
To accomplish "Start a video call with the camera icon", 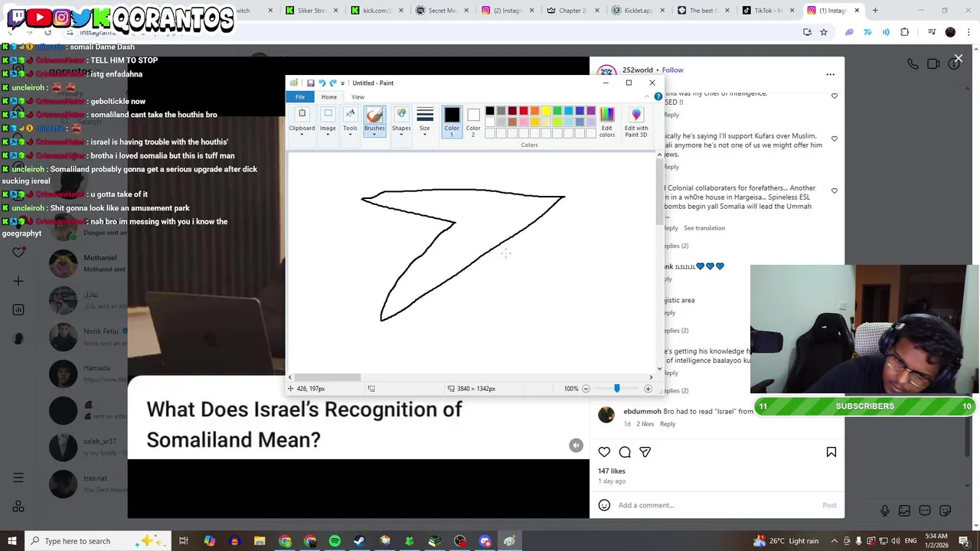I will (933, 64).
